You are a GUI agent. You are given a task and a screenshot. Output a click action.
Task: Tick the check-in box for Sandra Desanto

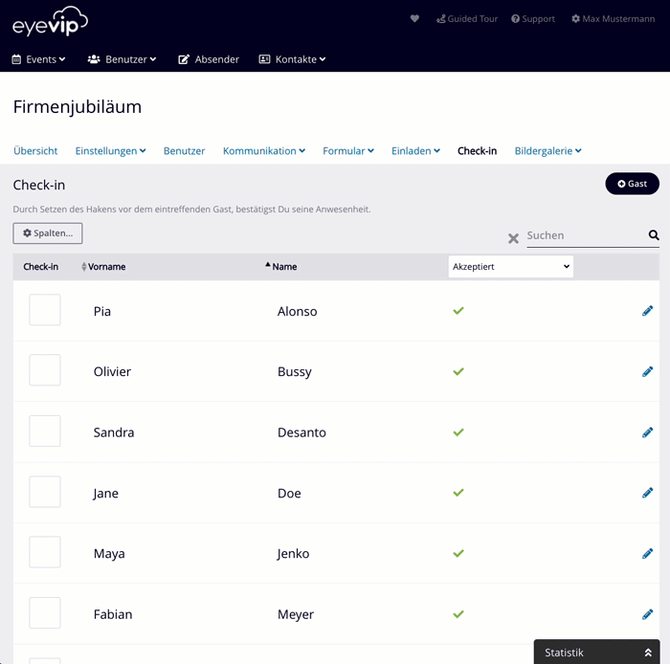[45, 431]
